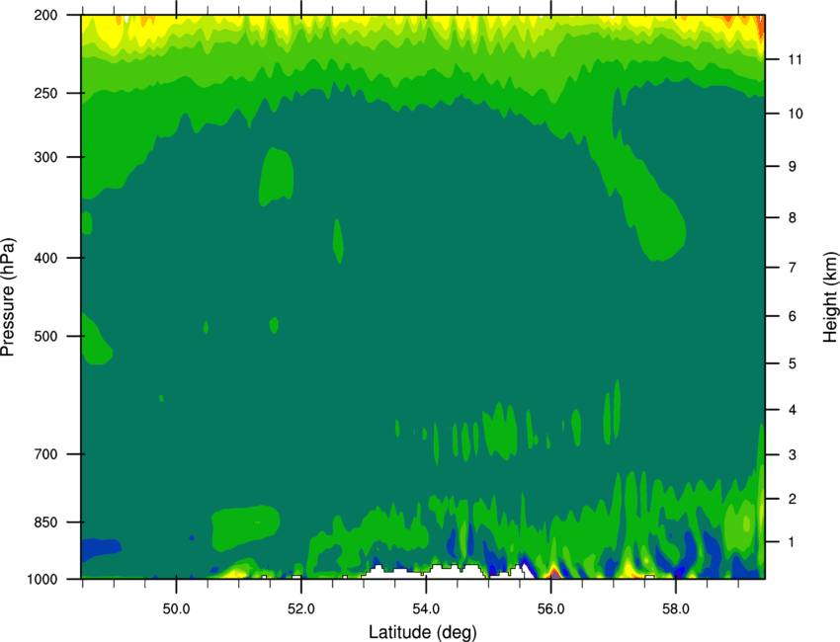Screen dimensions: 840x642
Task: Click the 8 km height label
Action: coord(792,218)
